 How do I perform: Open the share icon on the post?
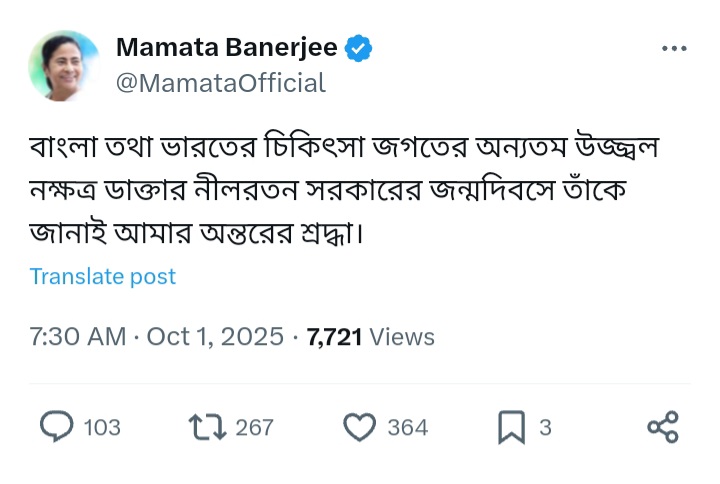(x=663, y=427)
